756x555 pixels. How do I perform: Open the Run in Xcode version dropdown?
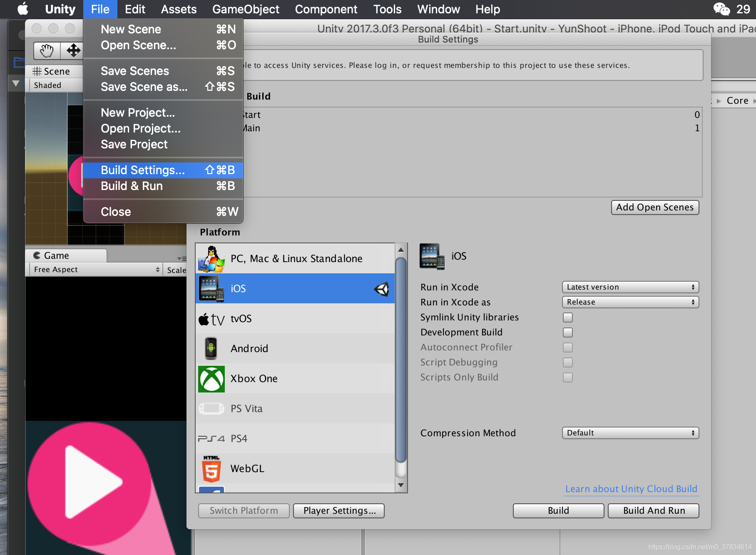630,287
